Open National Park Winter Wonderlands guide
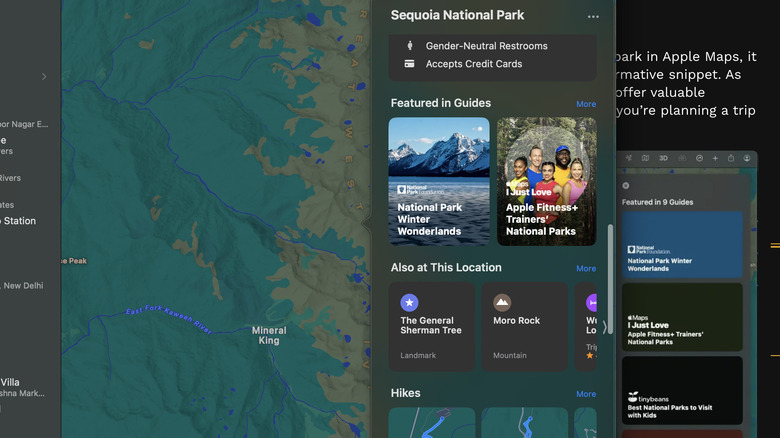Screen dimensions: 780x438 pyautogui.click(x=439, y=181)
